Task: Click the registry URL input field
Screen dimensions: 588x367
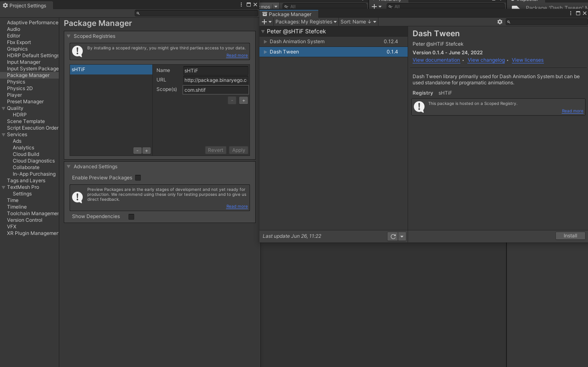Action: tap(215, 80)
